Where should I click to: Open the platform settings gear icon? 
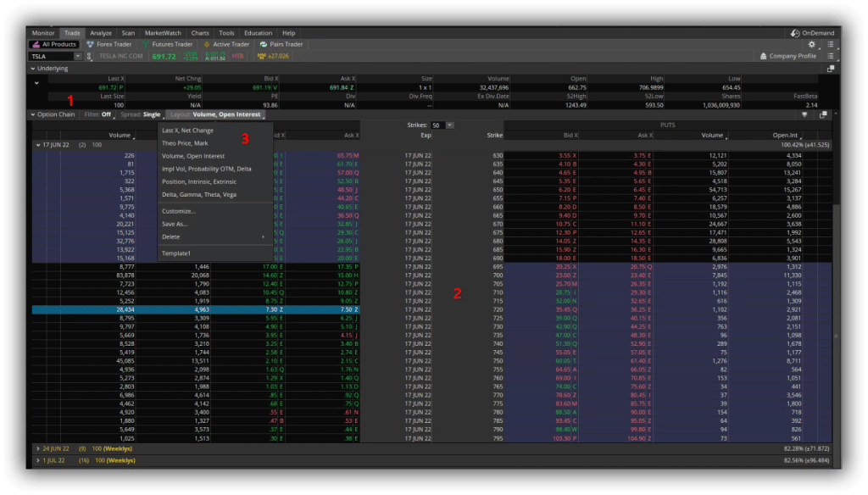point(812,44)
